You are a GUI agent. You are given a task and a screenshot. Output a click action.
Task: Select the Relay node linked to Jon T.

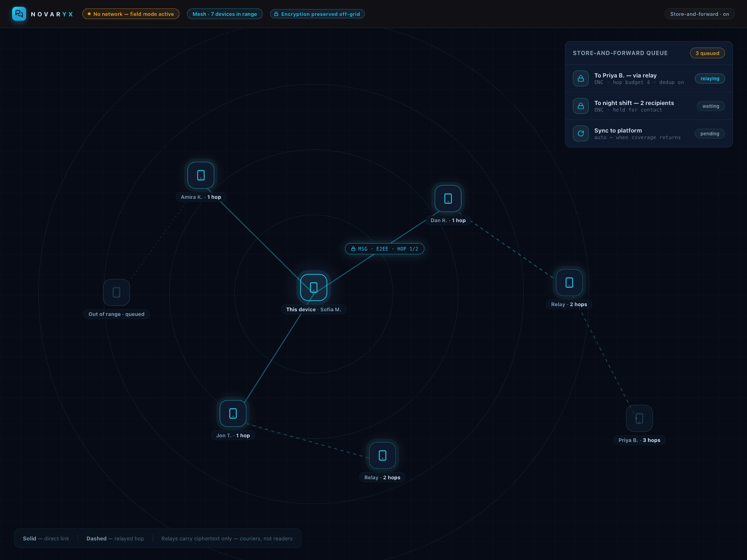pos(382,455)
